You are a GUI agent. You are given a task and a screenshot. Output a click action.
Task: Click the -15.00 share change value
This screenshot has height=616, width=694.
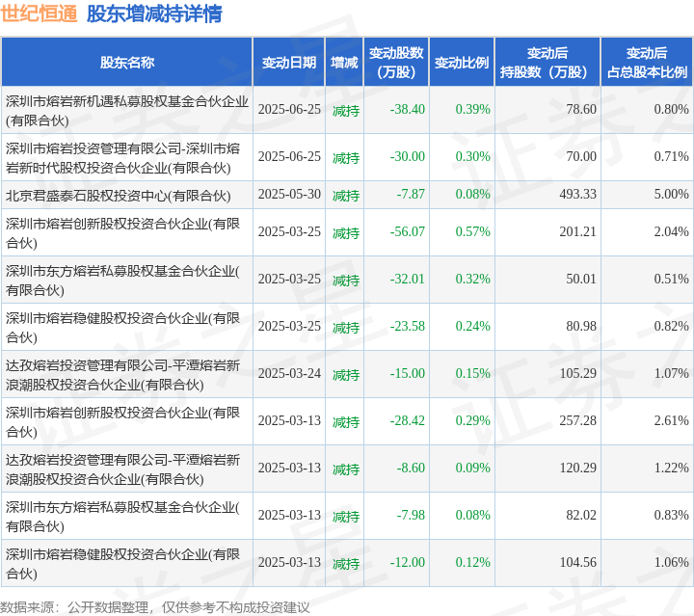click(x=407, y=373)
